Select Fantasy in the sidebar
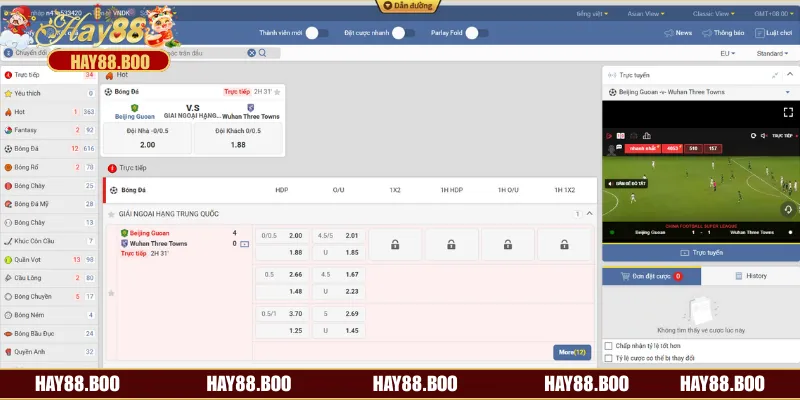 [49, 130]
